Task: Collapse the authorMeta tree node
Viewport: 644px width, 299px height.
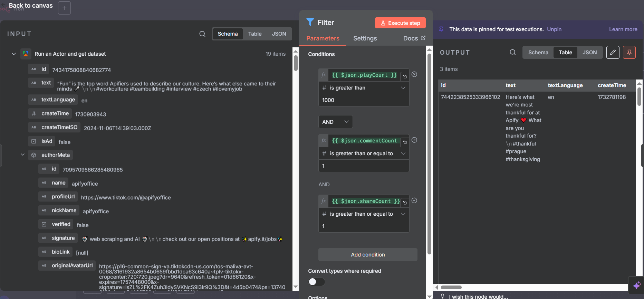Action: (x=23, y=155)
